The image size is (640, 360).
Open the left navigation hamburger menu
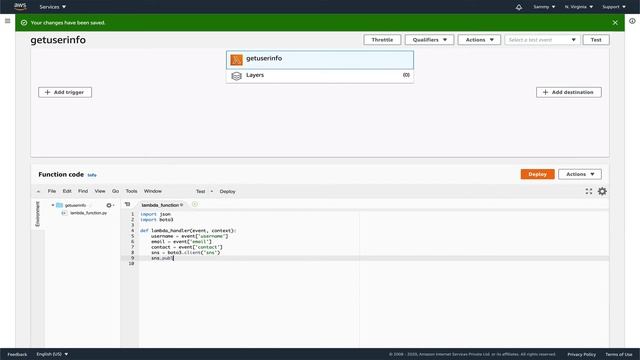pyautogui.click(x=7, y=21)
